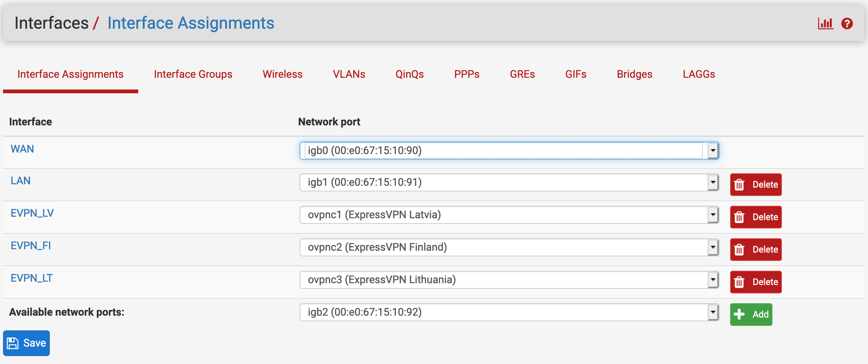Viewport: 868px width, 364px height.
Task: Click the trash icon for EVPN_FI deletion
Action: point(739,250)
